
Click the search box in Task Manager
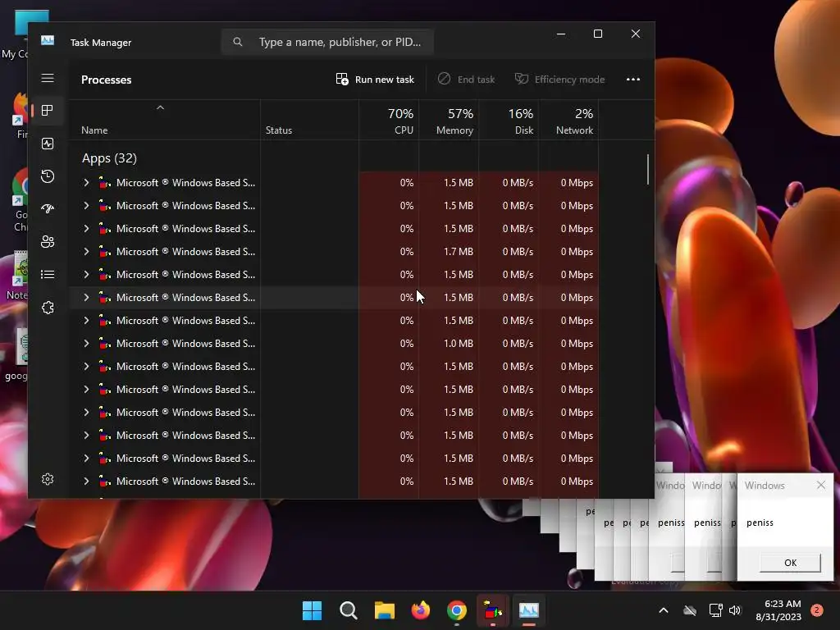pyautogui.click(x=327, y=42)
